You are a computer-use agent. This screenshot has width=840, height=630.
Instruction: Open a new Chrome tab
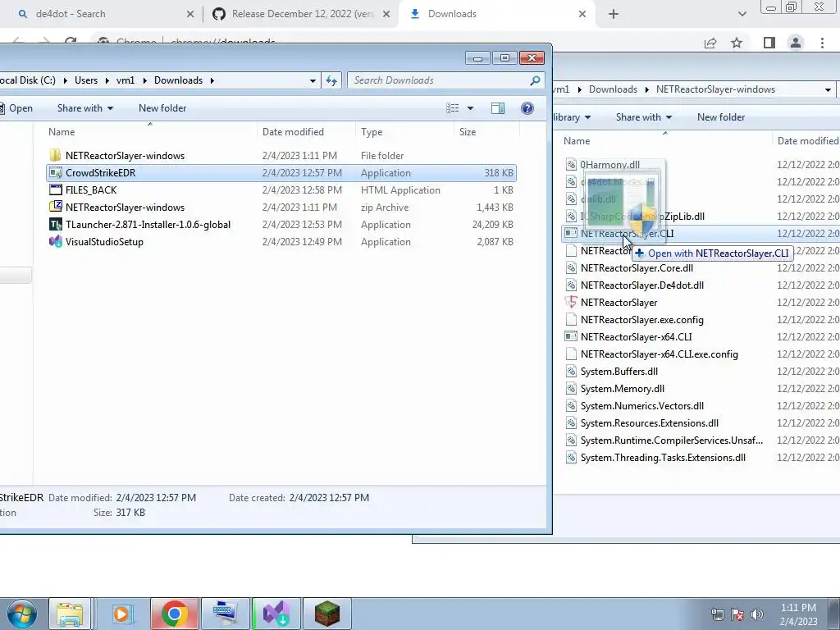(614, 14)
